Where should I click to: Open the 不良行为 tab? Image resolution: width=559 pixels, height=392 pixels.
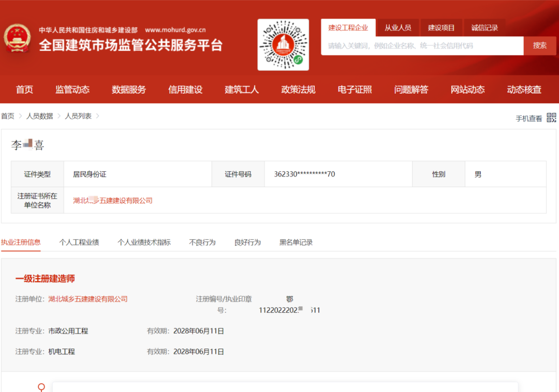click(202, 242)
